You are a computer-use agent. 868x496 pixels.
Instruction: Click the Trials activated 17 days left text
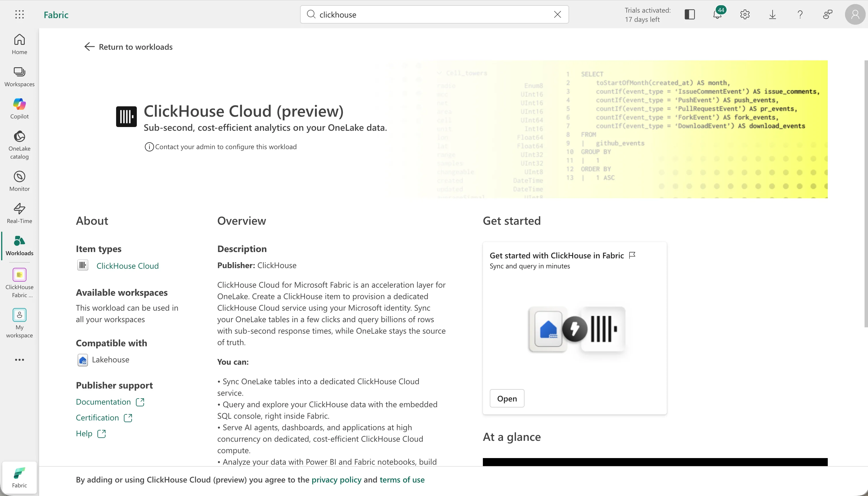click(647, 15)
